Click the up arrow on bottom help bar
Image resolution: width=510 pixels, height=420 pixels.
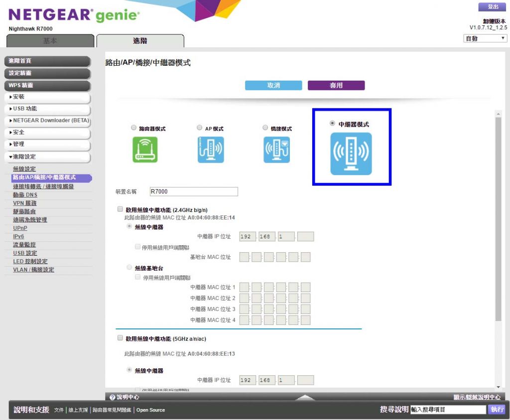pyautogui.click(x=305, y=397)
